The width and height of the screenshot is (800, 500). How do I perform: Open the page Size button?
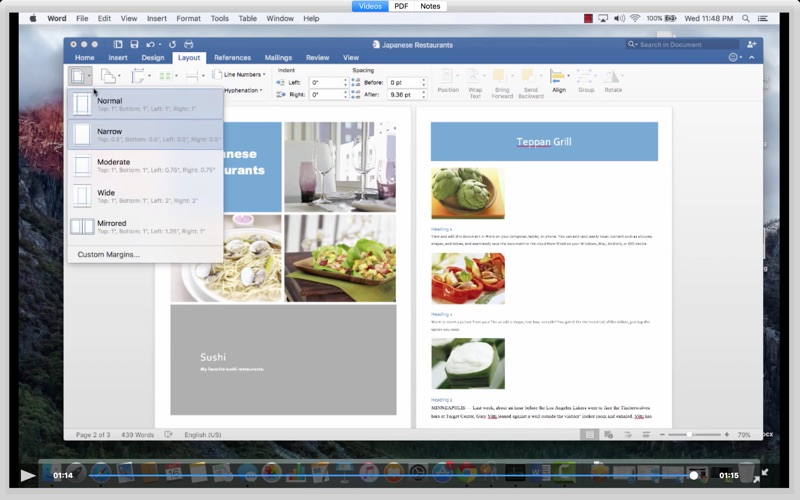140,76
